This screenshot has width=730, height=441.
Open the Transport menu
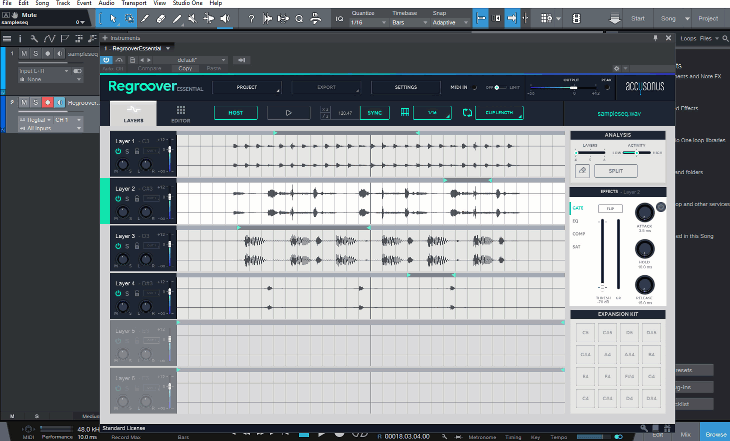pyautogui.click(x=134, y=3)
